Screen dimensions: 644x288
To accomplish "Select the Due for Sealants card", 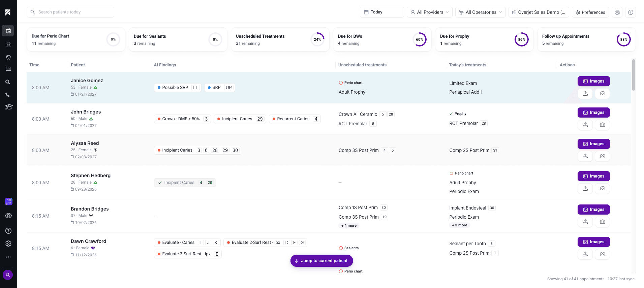I will (x=178, y=39).
